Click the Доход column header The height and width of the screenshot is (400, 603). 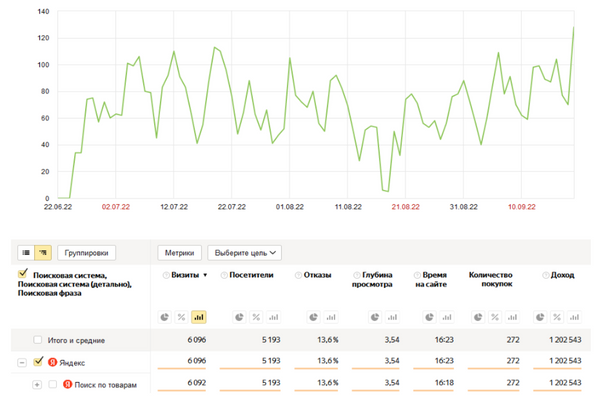562,275
